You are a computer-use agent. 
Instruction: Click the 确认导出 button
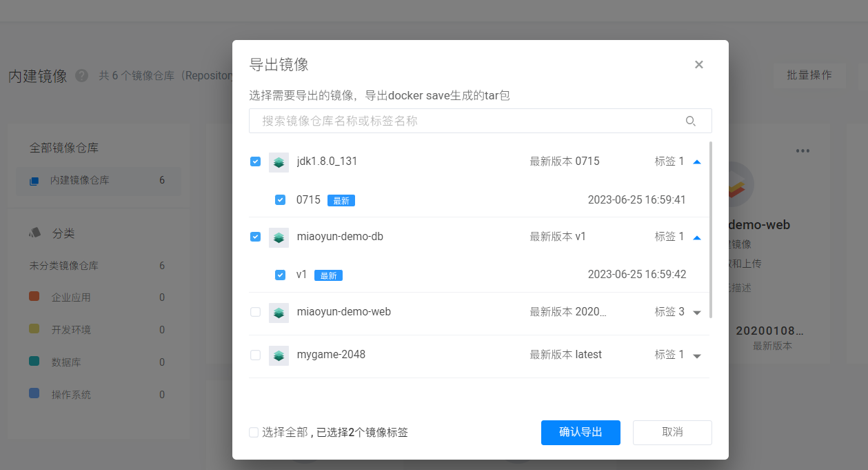tap(581, 433)
